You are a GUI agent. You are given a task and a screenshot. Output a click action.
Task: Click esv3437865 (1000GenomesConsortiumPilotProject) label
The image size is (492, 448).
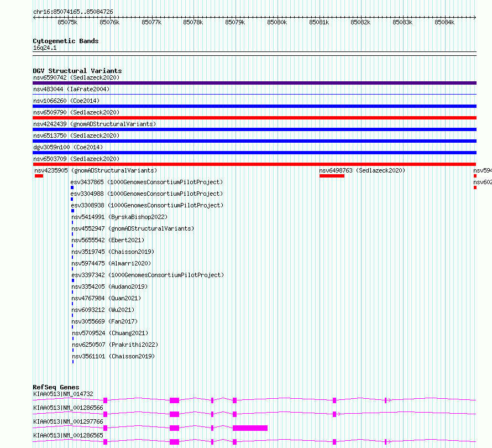[146, 182]
